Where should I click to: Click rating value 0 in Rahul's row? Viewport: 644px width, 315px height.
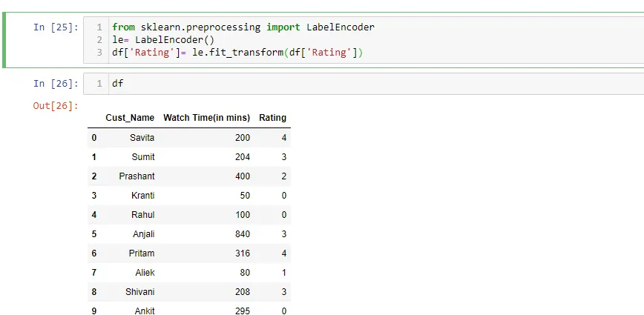point(284,214)
